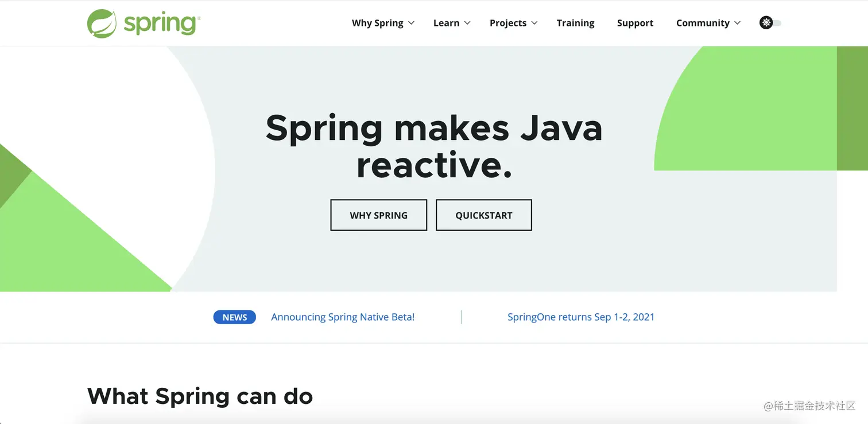Open SpringOne returns Sep 1-2, 2021 link
Screen dimensions: 868x424
(581, 317)
